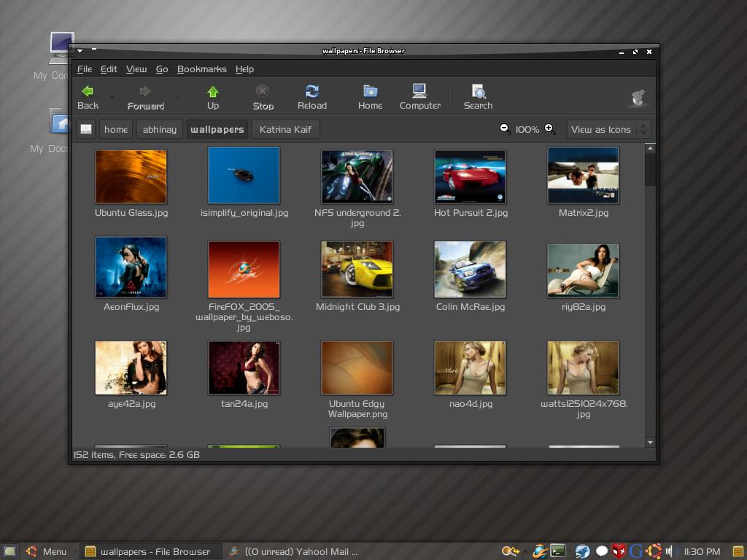This screenshot has height=560, width=747.
Task: Show desktop using the first panel icon
Action: (x=9, y=551)
